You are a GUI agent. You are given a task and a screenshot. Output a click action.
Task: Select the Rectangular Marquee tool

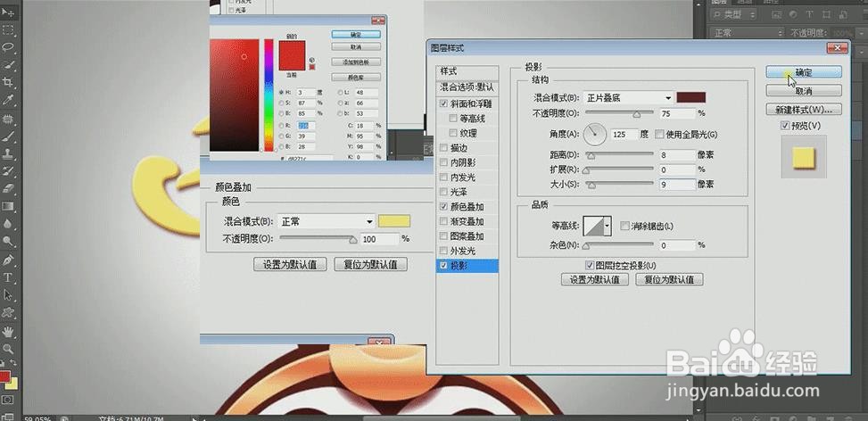pos(8,29)
